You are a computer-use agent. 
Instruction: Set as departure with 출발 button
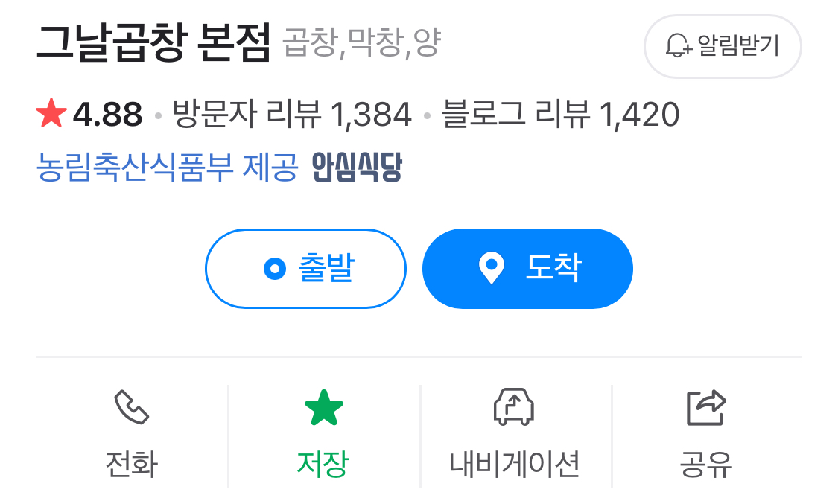pyautogui.click(x=305, y=269)
